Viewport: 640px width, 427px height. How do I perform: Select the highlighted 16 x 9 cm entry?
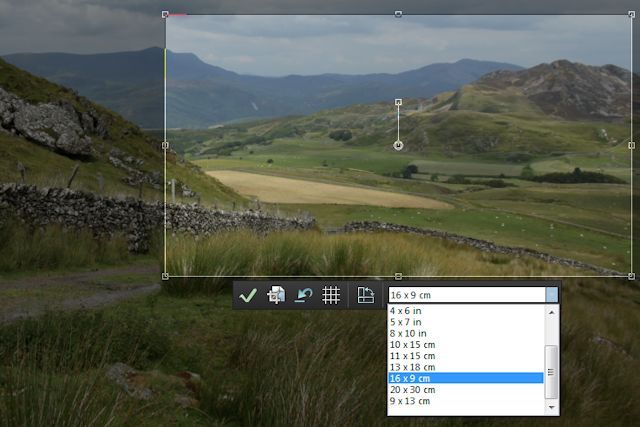(410, 379)
